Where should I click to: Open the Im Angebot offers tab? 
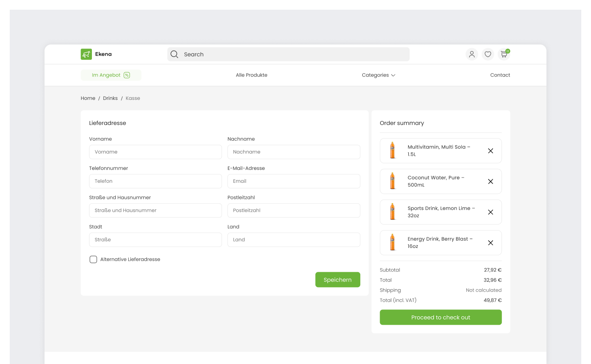point(111,75)
